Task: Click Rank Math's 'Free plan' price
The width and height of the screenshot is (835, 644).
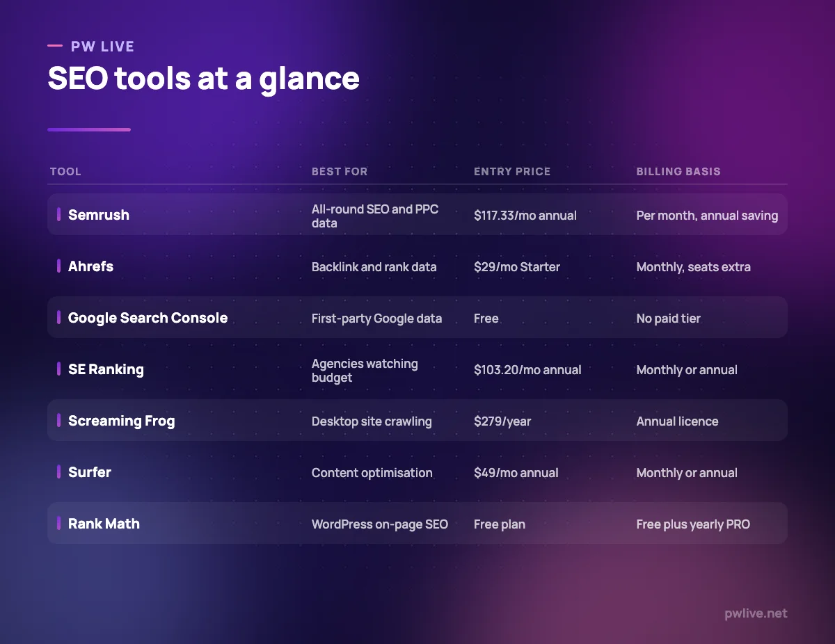Action: (x=500, y=524)
